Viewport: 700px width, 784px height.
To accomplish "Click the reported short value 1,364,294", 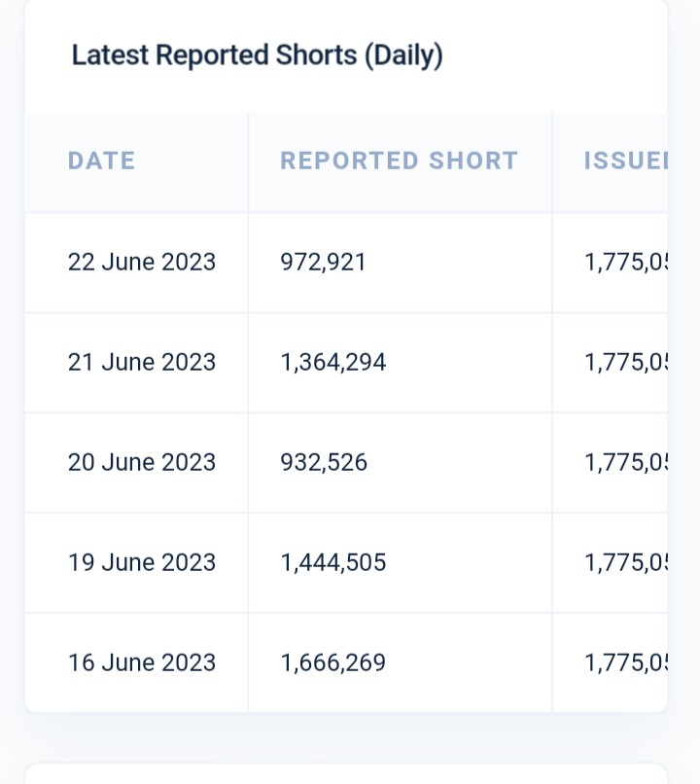I will 333,363.
